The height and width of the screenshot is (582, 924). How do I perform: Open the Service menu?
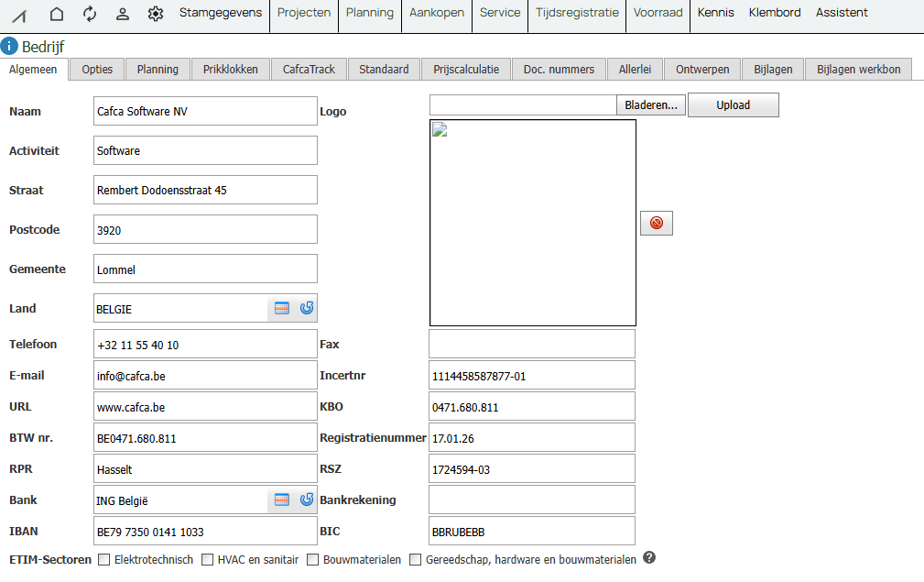pos(500,13)
